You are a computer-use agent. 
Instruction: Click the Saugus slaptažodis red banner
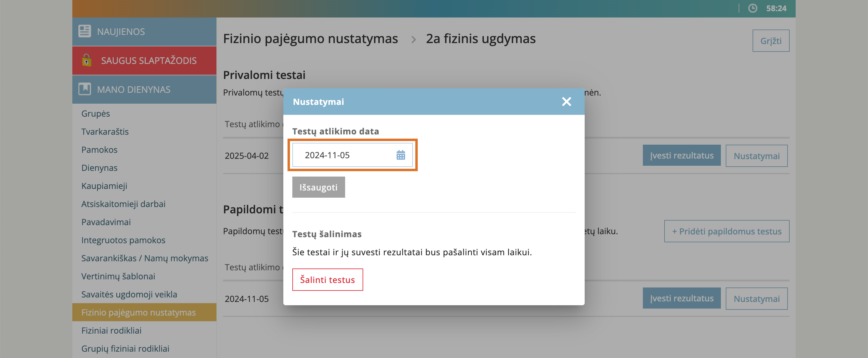pos(144,61)
